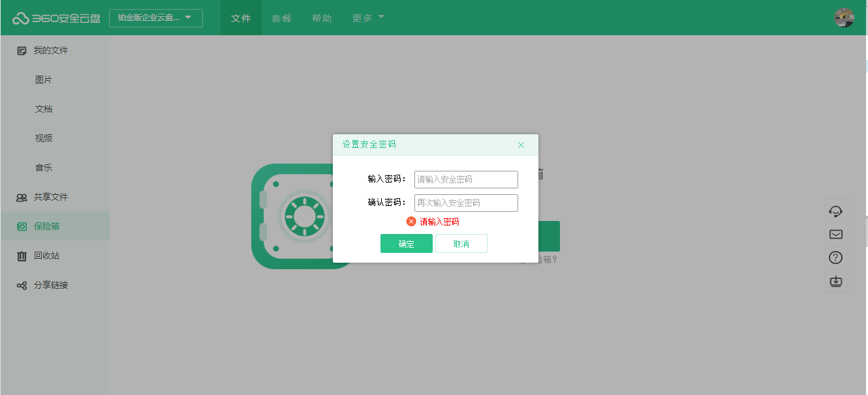Click the mail feedback icon
This screenshot has height=395, width=868.
tap(836, 234)
